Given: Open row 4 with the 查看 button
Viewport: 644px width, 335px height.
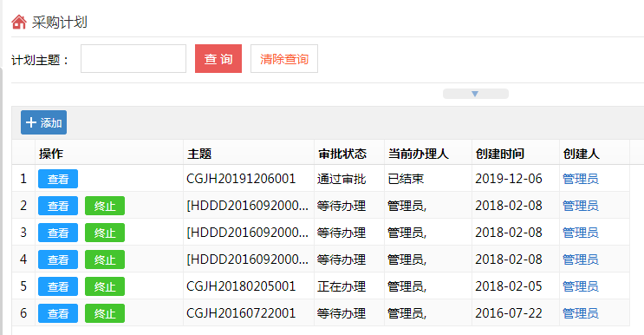Looking at the screenshot, I should (58, 259).
